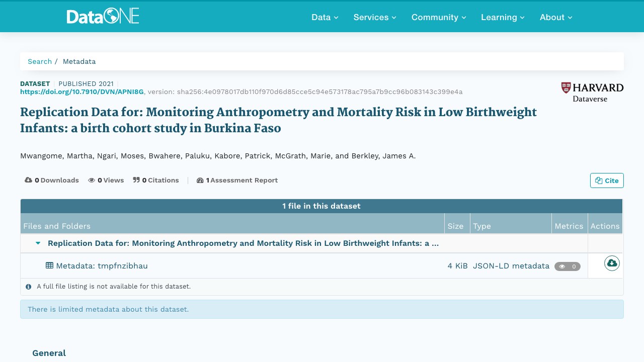The height and width of the screenshot is (362, 644).
Task: Click the JSON-LD metadata type cell
Action: pos(511,265)
